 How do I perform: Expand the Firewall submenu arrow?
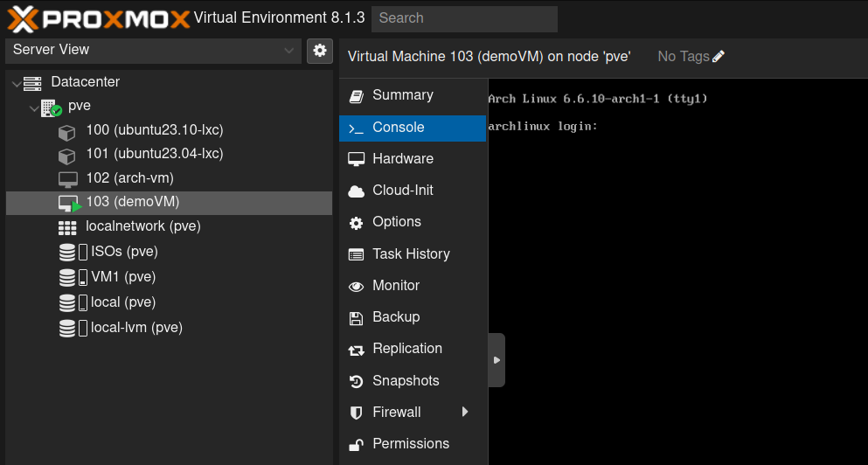[x=465, y=412]
